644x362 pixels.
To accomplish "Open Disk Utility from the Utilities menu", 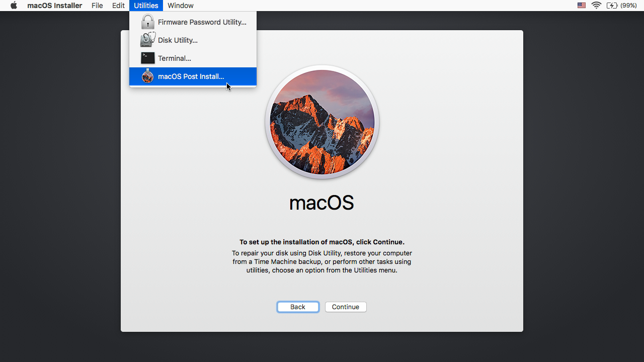I will click(177, 40).
